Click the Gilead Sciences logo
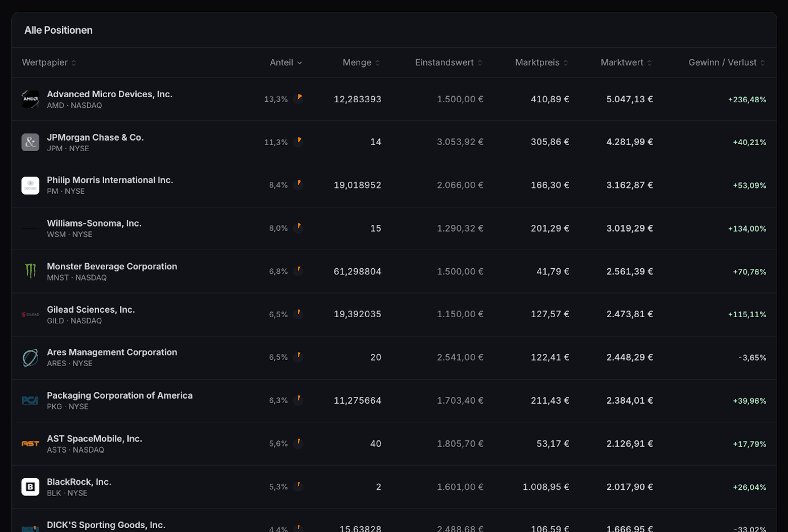 [30, 315]
